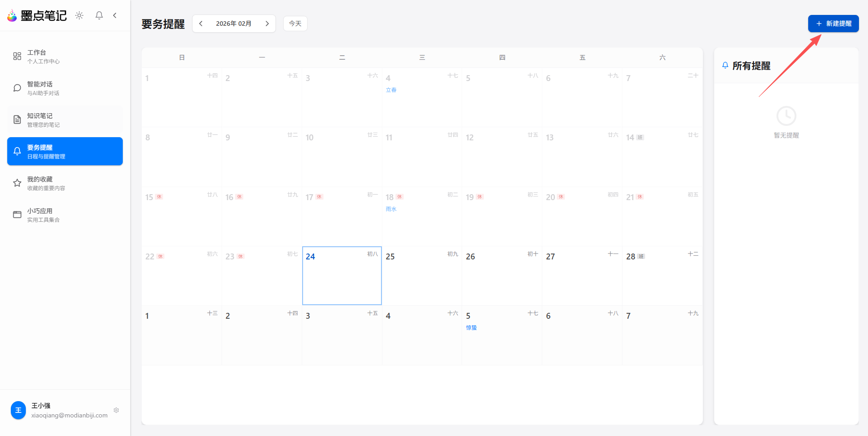Collapse the sidebar with the chevron
Image resolution: width=868 pixels, height=436 pixels.
115,15
